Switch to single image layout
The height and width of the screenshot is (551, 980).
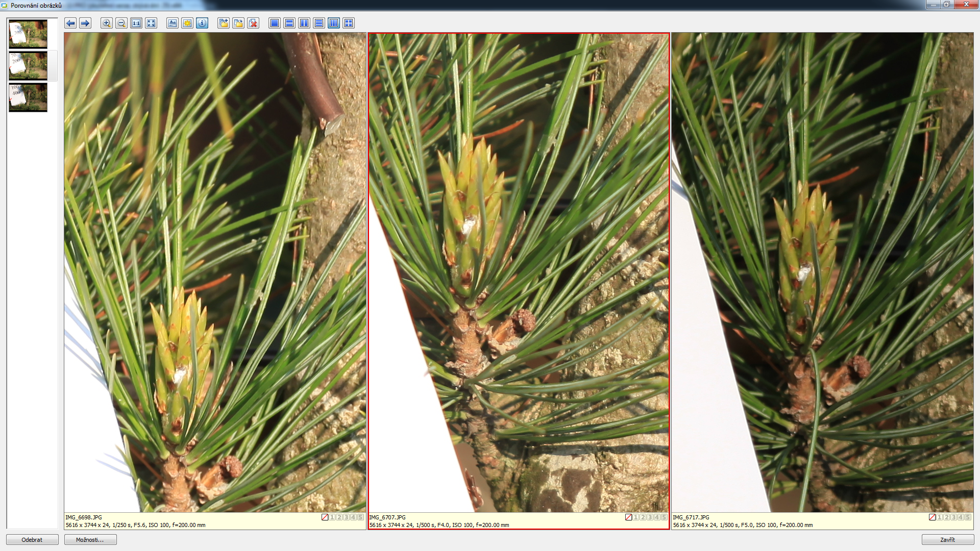point(275,23)
